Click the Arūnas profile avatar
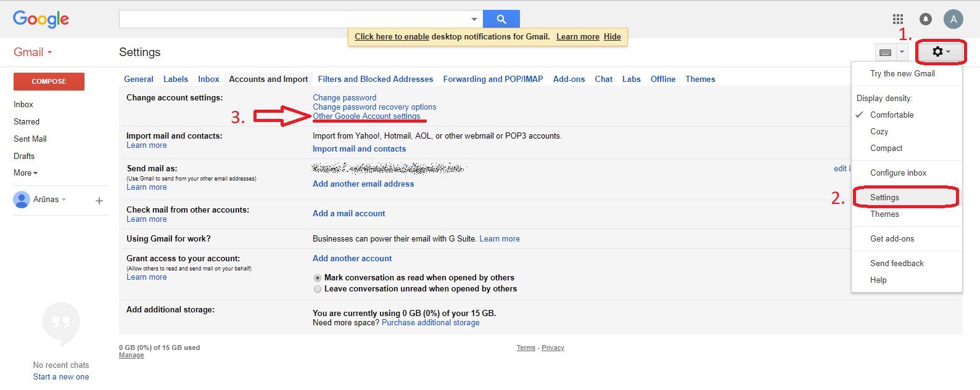The image size is (980, 390). coord(22,200)
